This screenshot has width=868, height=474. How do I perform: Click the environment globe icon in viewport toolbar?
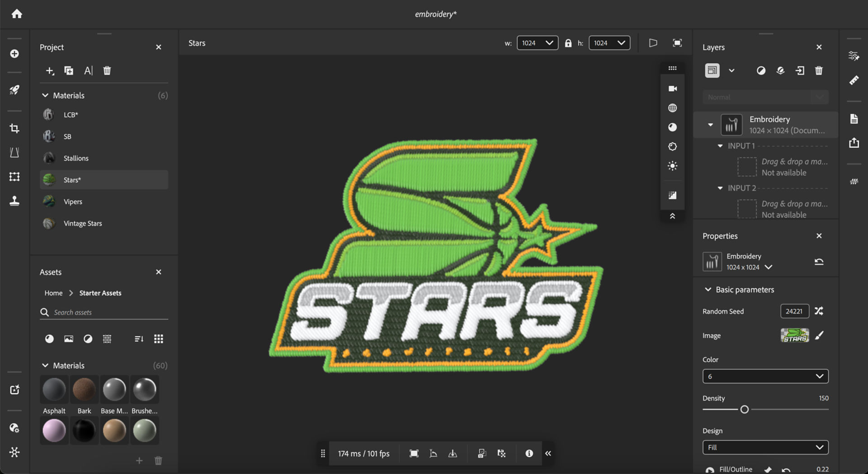(x=673, y=108)
